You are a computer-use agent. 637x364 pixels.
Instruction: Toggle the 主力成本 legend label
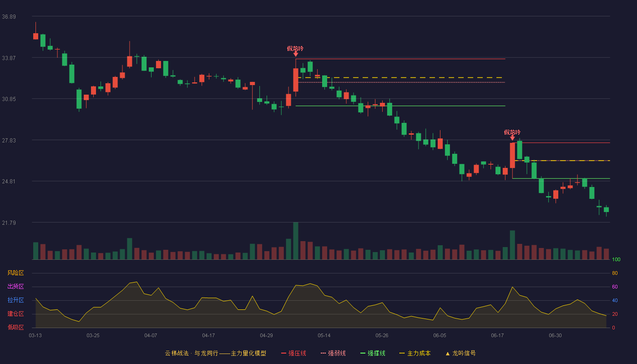click(419, 353)
